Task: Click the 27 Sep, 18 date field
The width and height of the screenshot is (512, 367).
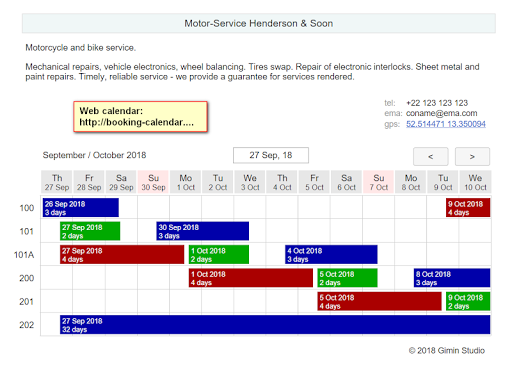Action: [x=271, y=155]
